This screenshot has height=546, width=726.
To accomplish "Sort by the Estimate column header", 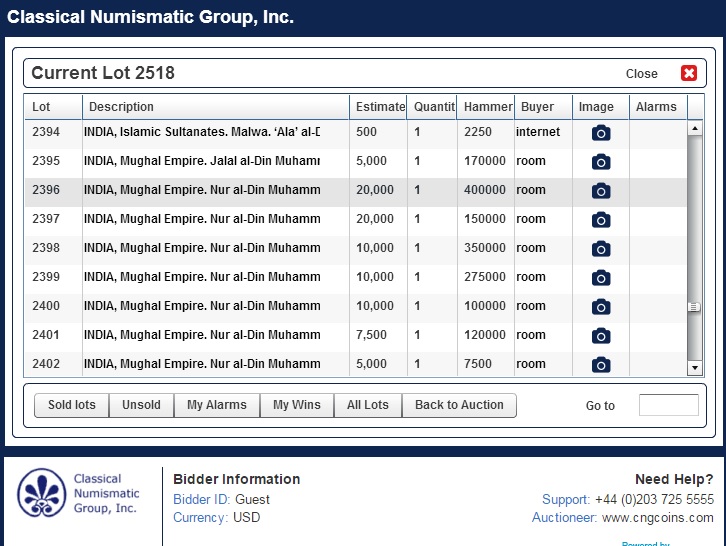I will 378,107.
